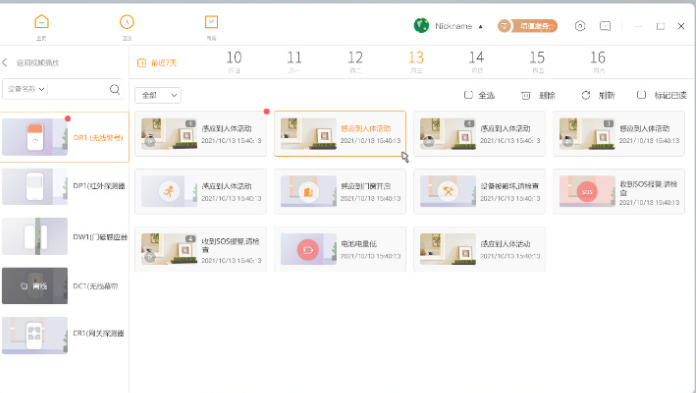
Task: Open the orange-highlighted selected motion message card
Action: click(x=340, y=134)
